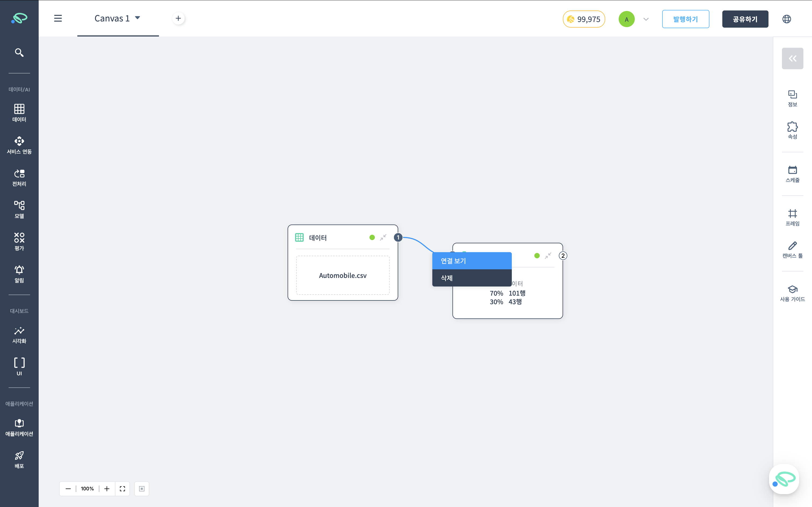Open the 모델 model category
Viewport: 812px width, 507px height.
pos(19,209)
